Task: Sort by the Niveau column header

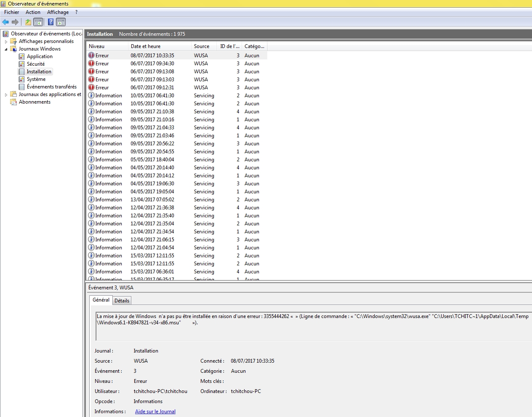Action: (x=107, y=46)
